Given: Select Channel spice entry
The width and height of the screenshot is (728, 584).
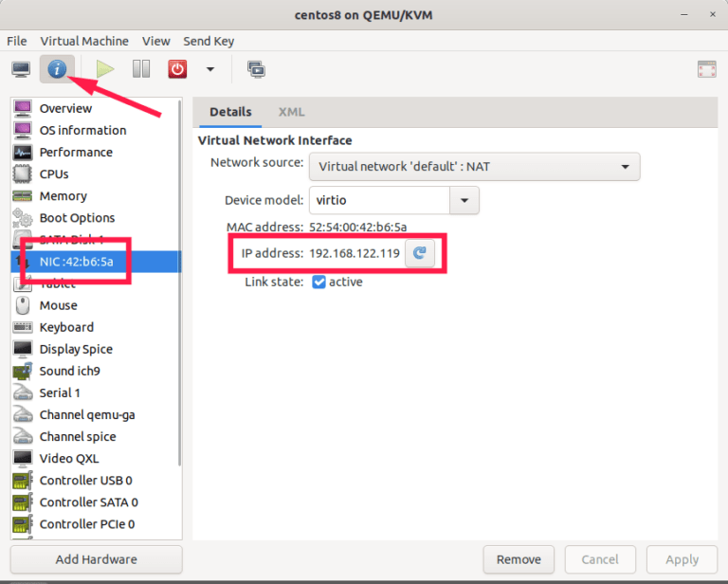Looking at the screenshot, I should click(x=95, y=436).
